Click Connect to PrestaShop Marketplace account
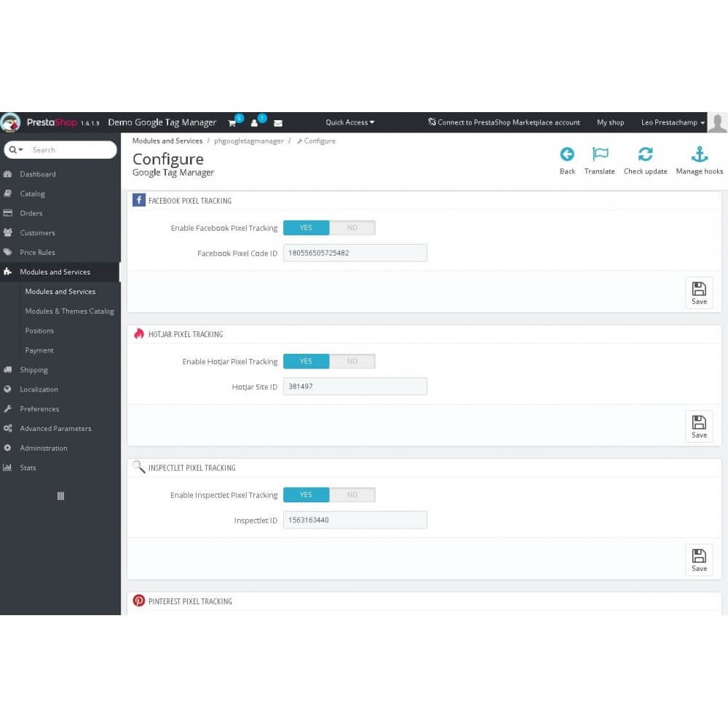Viewport: 728px width, 728px height. (504, 122)
